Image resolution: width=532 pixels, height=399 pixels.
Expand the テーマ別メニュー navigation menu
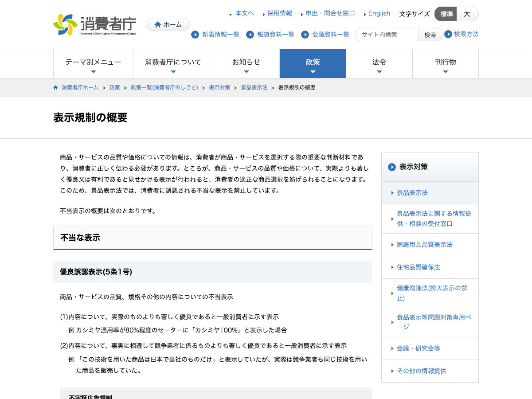(x=93, y=64)
